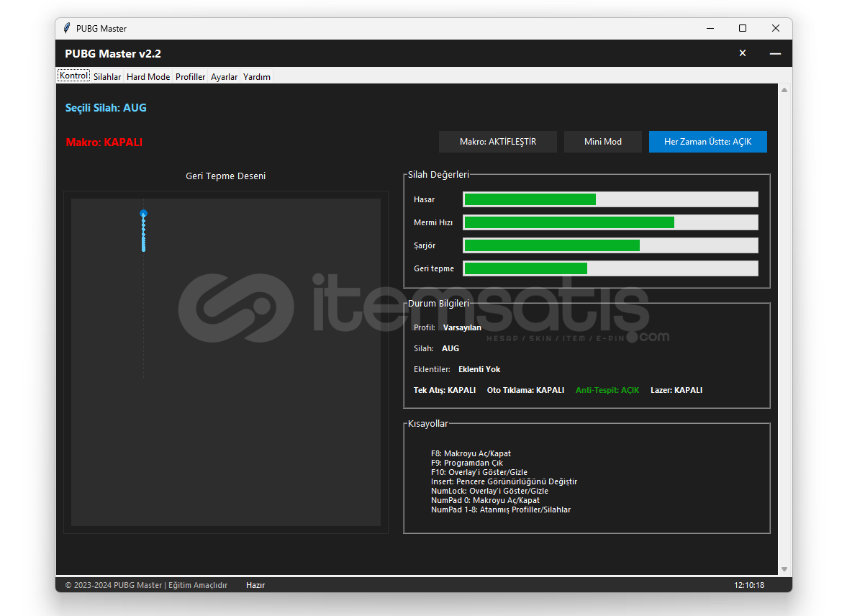Click the blue recoil pattern start point

tap(143, 214)
